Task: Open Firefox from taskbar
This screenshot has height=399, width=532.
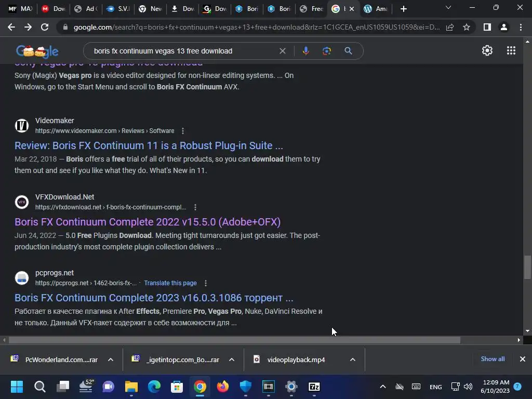Action: pos(222,387)
